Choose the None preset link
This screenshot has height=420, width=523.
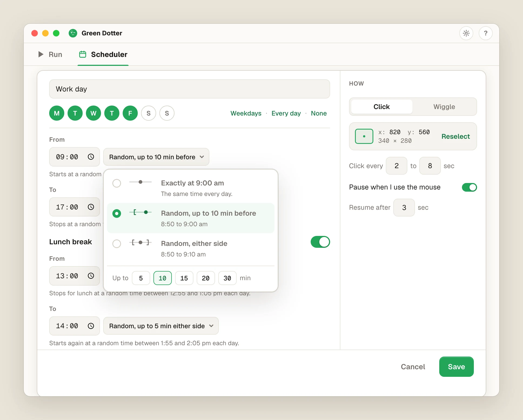coord(319,113)
